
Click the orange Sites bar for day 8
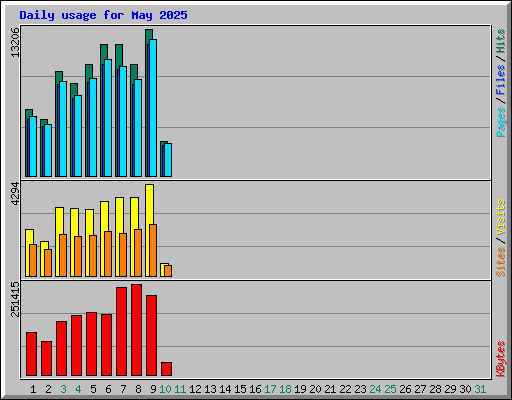pos(138,253)
